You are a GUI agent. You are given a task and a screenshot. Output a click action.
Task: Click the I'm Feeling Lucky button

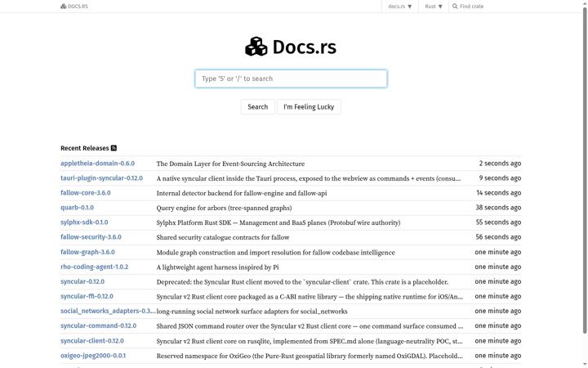click(309, 107)
